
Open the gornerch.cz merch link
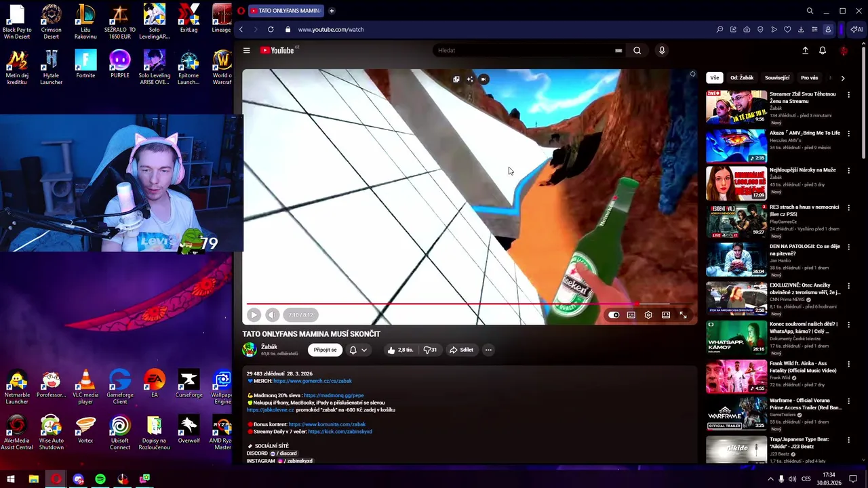(313, 381)
